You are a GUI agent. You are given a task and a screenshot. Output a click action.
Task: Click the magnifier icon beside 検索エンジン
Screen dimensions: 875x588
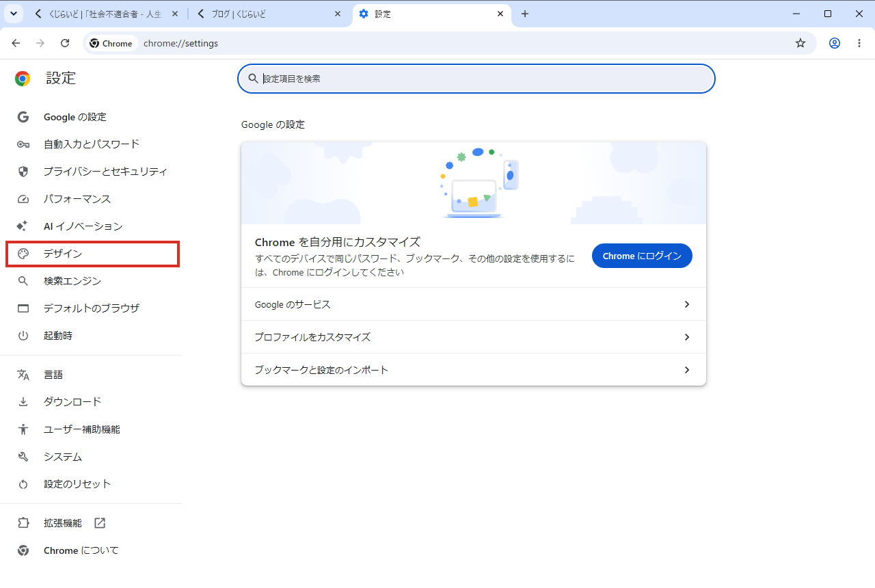tap(23, 281)
